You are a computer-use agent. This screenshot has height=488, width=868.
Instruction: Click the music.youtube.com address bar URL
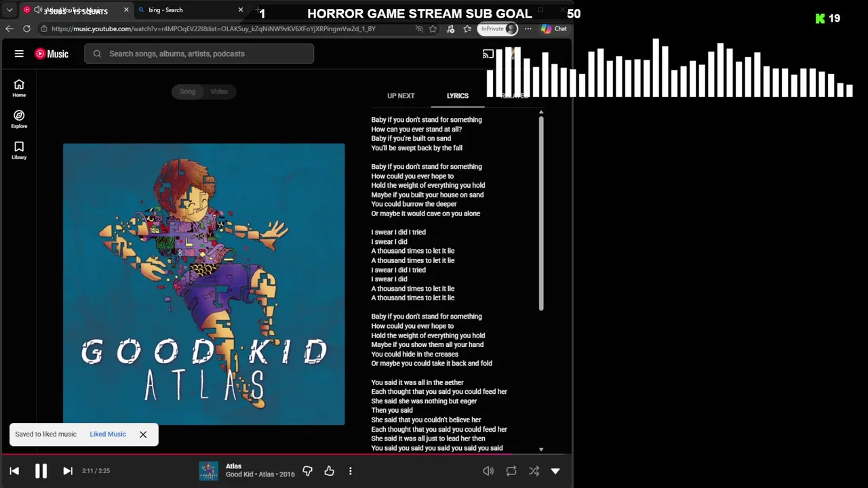coord(214,28)
